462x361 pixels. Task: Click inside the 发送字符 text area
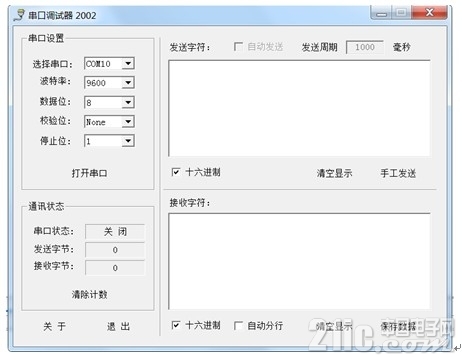click(x=299, y=108)
